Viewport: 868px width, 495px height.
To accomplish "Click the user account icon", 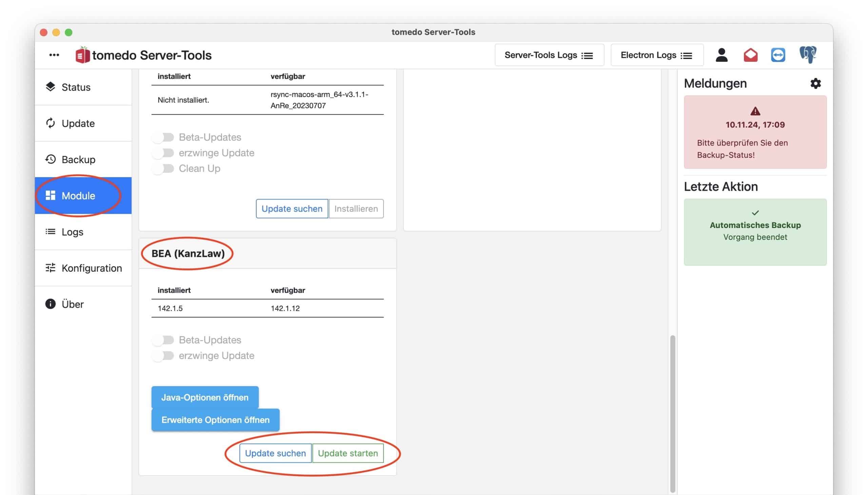I will point(721,55).
